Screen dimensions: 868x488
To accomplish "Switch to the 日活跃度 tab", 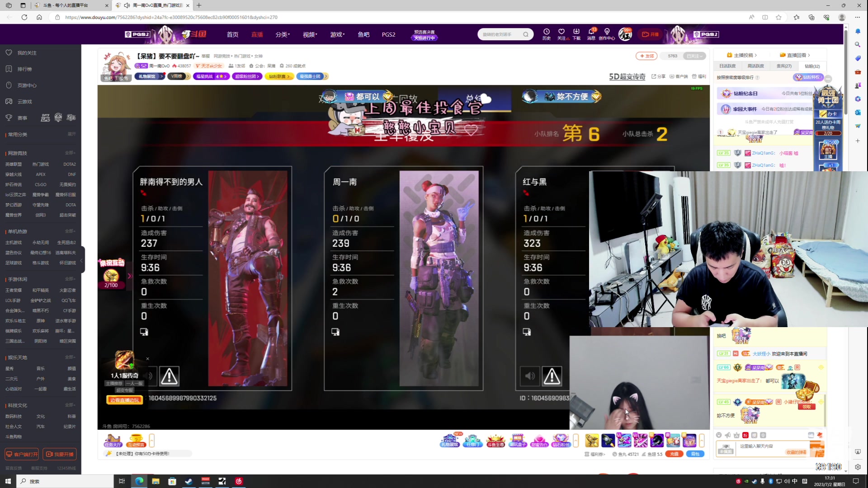I will tap(727, 66).
